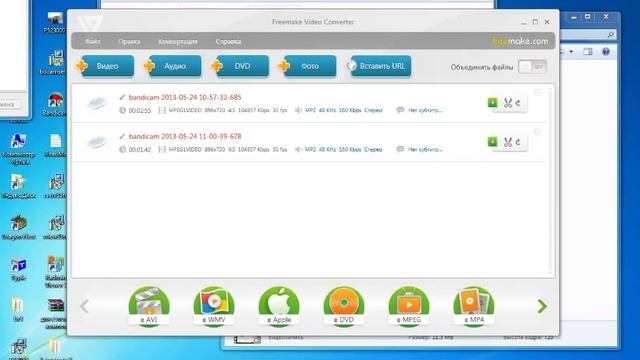Click the thumbnail of second bandicam video
This screenshot has width=640, height=360.
pyautogui.click(x=97, y=142)
